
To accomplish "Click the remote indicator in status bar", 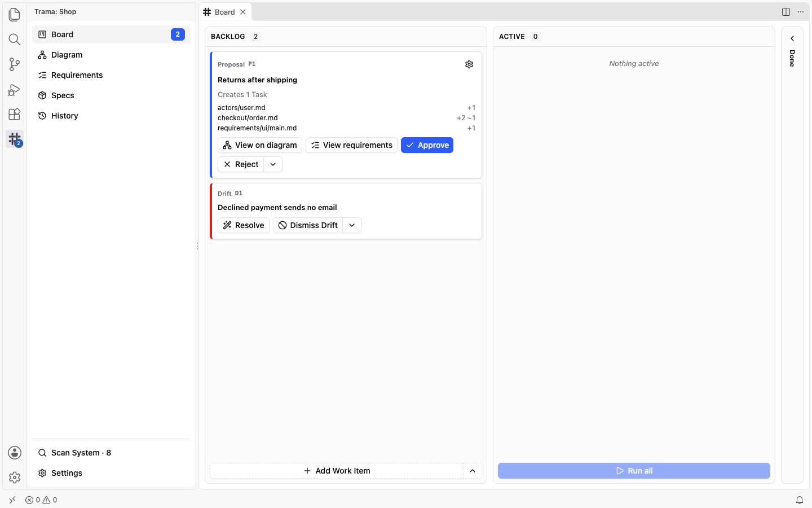I will [x=12, y=500].
